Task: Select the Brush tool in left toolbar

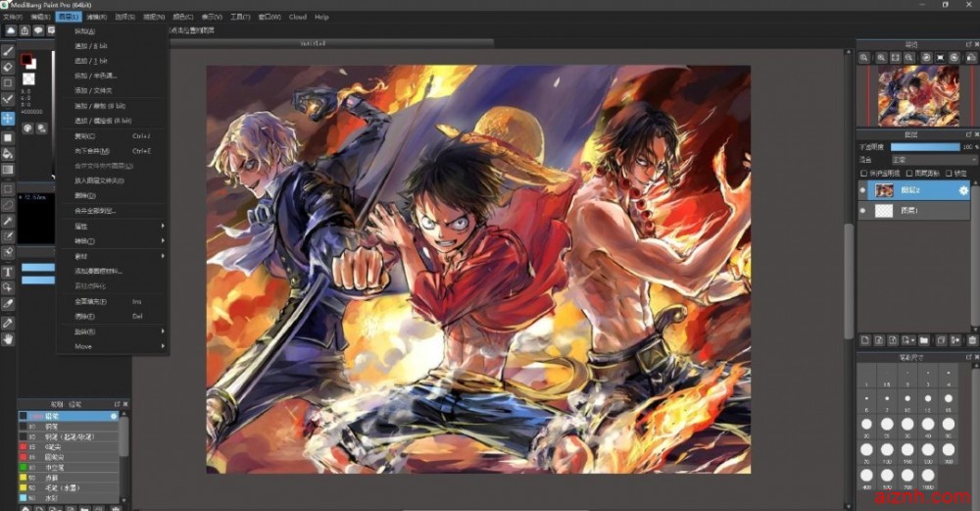Action: (x=9, y=50)
